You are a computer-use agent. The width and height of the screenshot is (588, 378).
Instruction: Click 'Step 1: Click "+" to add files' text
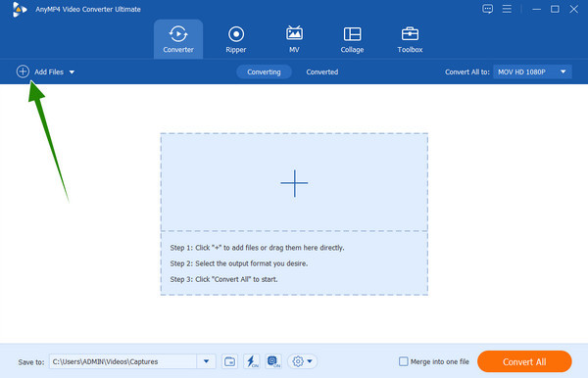point(257,248)
